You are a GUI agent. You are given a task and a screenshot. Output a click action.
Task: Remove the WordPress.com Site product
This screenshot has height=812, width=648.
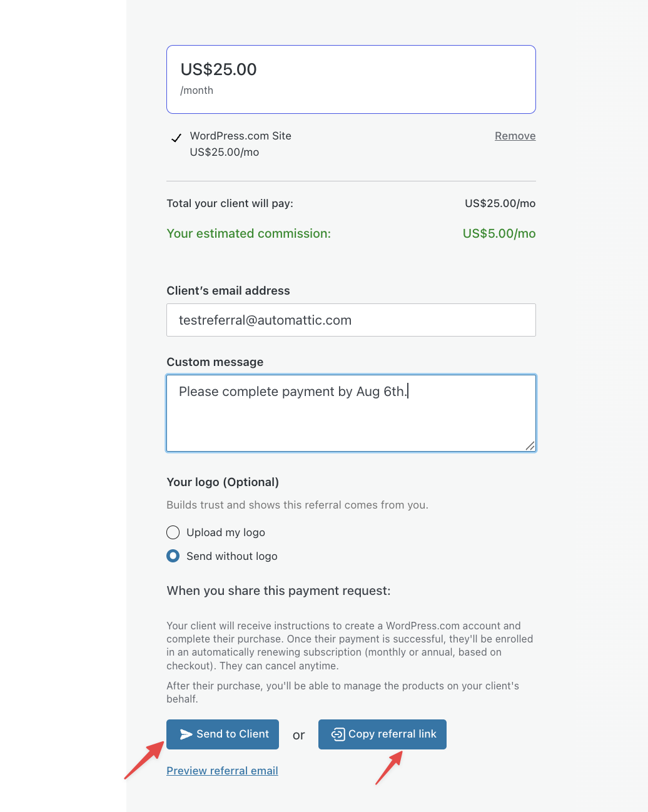[515, 136]
